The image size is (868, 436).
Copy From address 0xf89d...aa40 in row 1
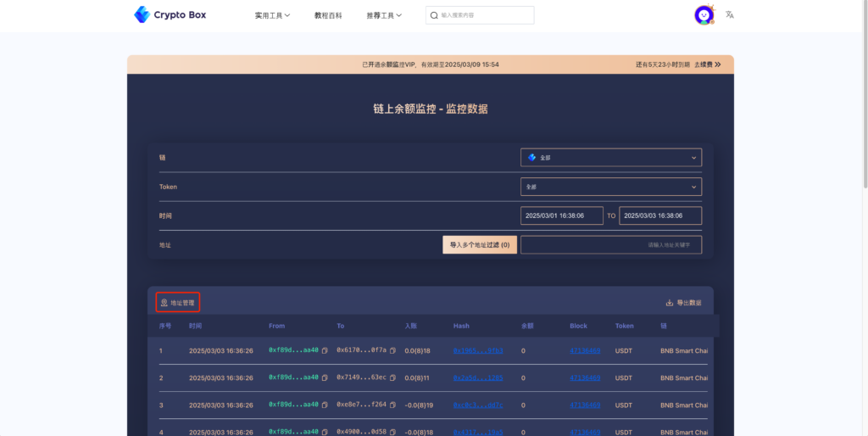325,350
